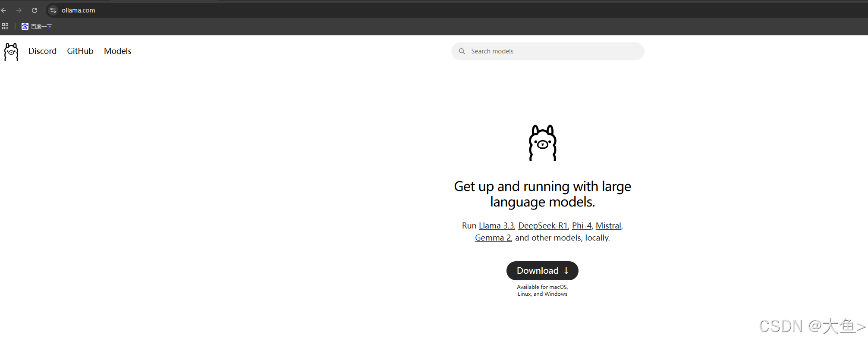Open the 百度一下 bookmark

37,26
